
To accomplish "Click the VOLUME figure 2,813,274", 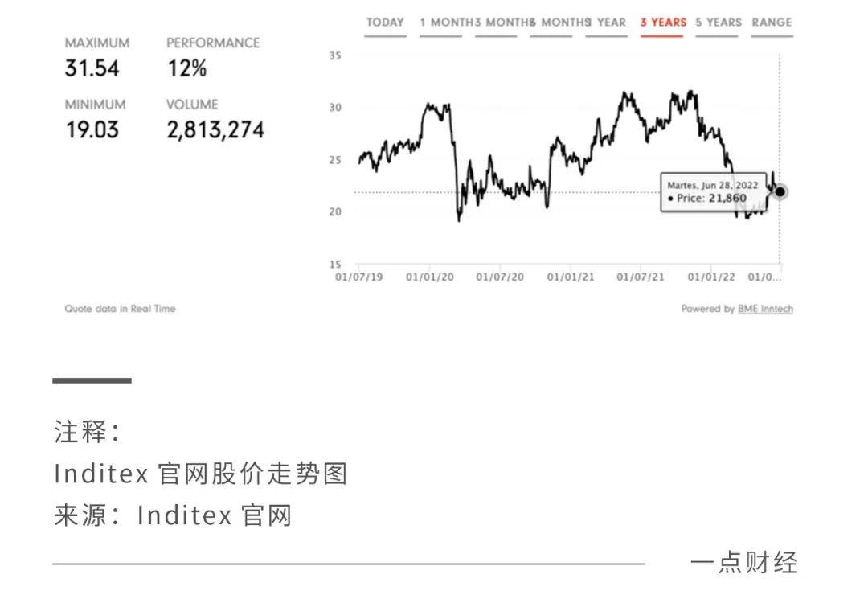I will point(215,129).
